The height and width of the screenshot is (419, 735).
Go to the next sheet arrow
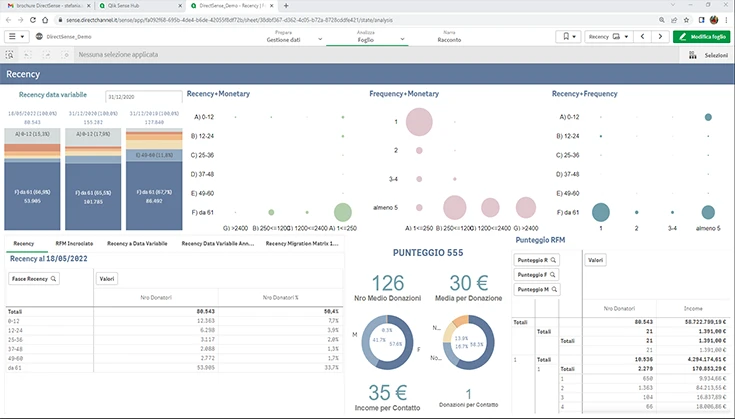660,37
